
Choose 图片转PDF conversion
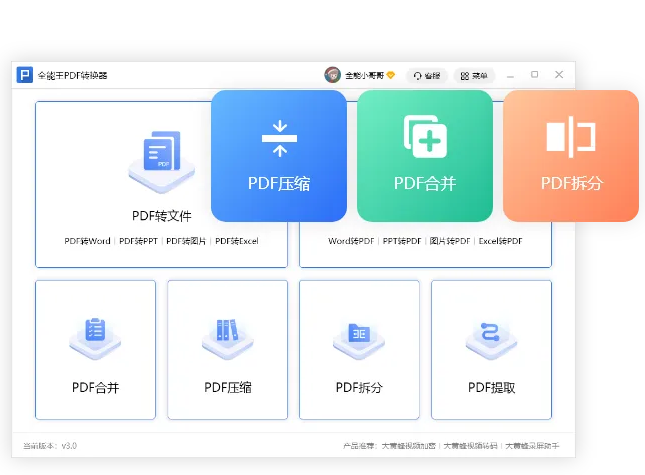click(x=450, y=241)
